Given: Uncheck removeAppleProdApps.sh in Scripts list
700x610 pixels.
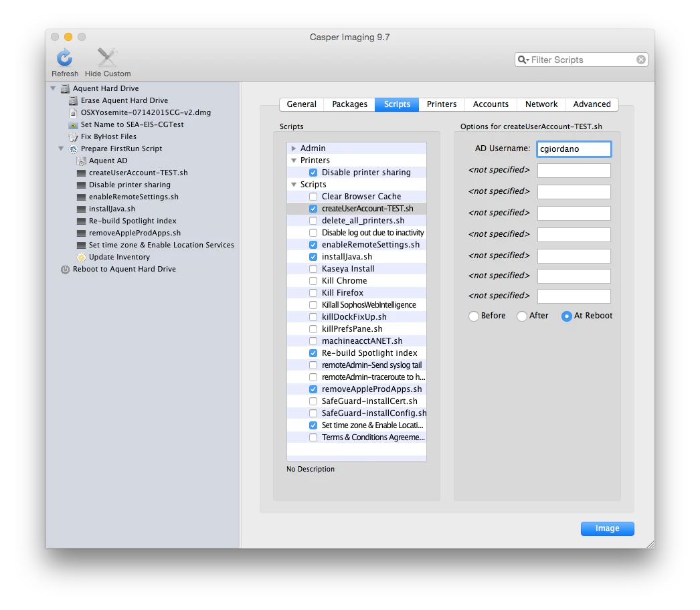Looking at the screenshot, I should click(313, 389).
